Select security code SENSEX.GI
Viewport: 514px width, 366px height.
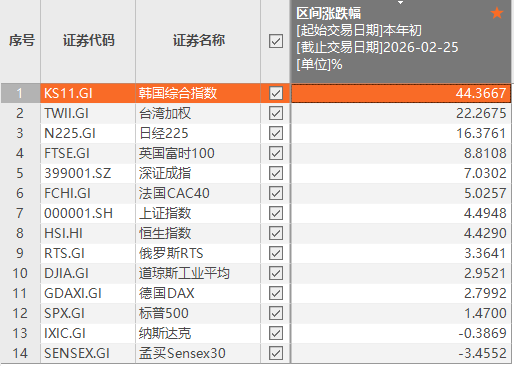[x=77, y=353]
